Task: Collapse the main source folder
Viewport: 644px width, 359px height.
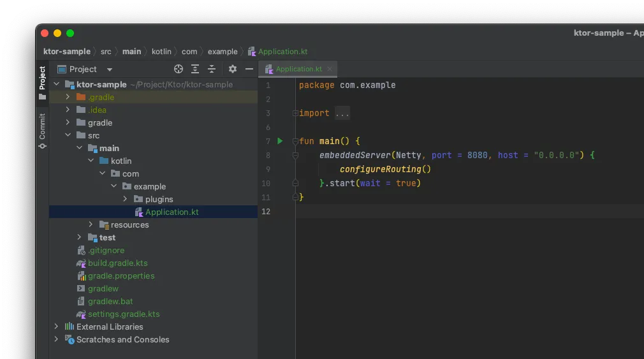Action: 79,148
